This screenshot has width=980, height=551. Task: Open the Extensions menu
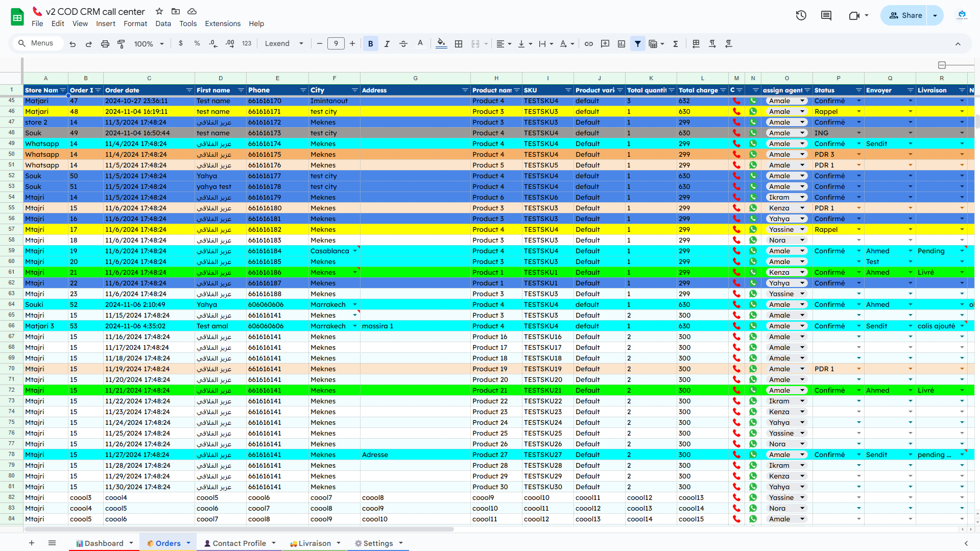click(x=222, y=23)
